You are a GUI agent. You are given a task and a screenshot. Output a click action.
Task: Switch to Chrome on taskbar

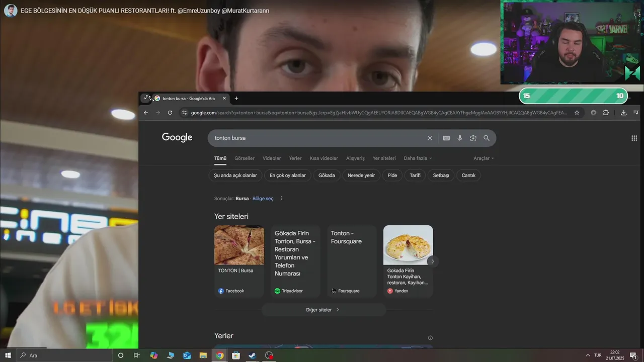(x=220, y=355)
